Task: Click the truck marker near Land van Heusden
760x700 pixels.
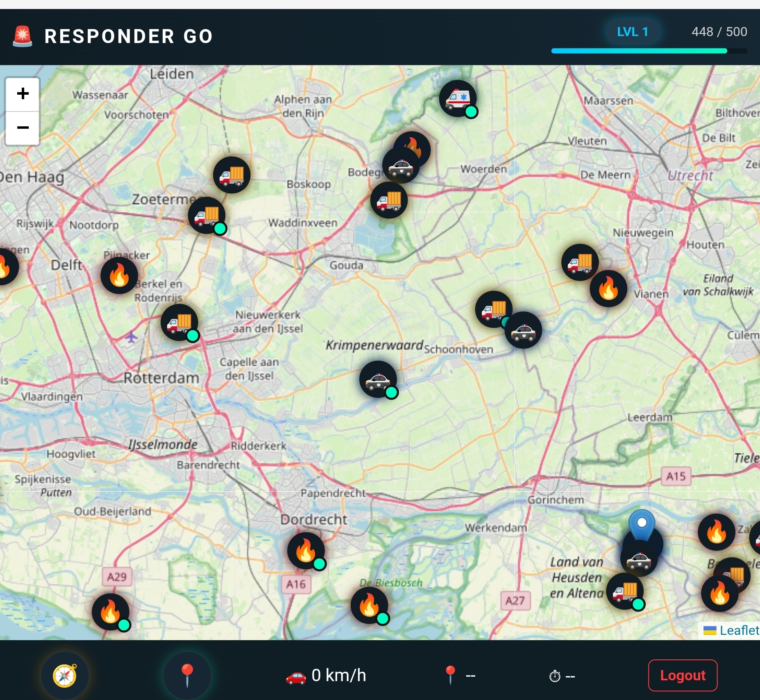Action: tap(624, 591)
